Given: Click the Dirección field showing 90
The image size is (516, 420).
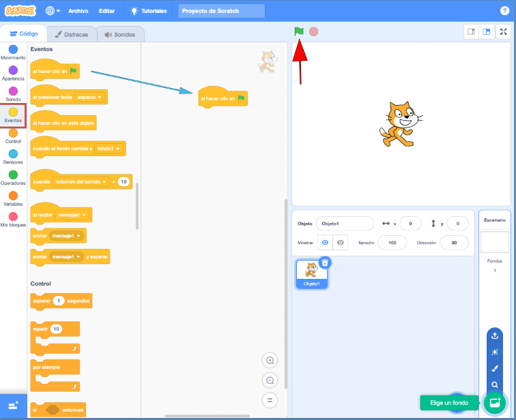Looking at the screenshot, I should [454, 243].
